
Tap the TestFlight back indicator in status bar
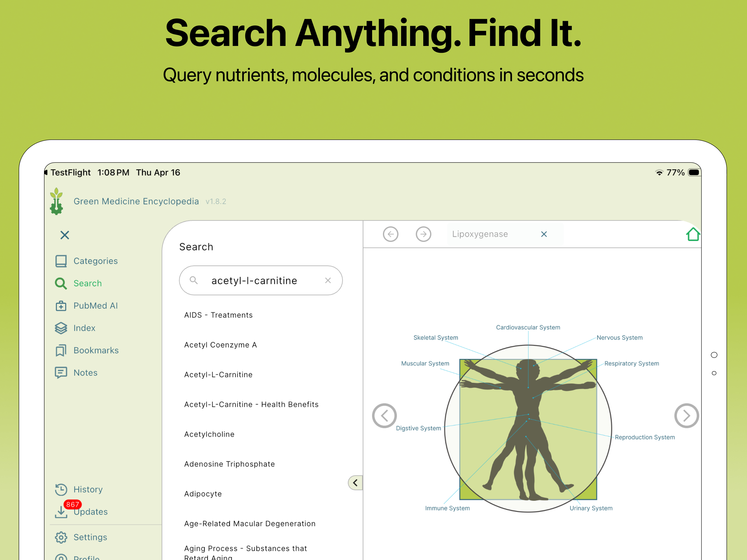click(68, 173)
